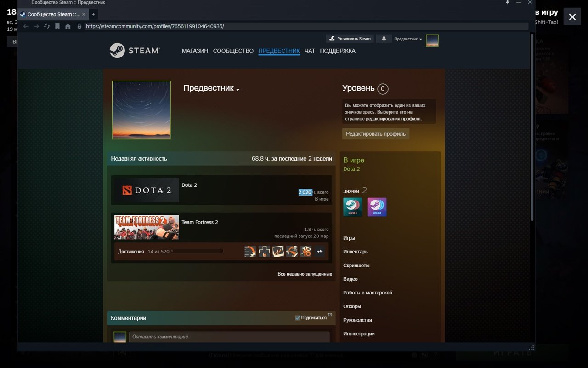This screenshot has height=368, width=588.
Task: Open the Значки badges link
Action: pyautogui.click(x=351, y=191)
